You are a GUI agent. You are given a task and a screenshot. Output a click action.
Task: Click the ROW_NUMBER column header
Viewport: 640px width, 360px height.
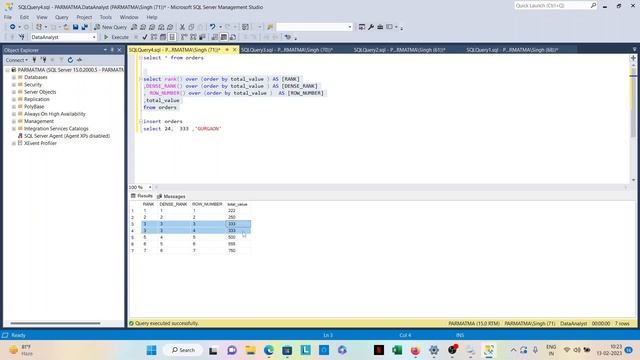click(207, 204)
